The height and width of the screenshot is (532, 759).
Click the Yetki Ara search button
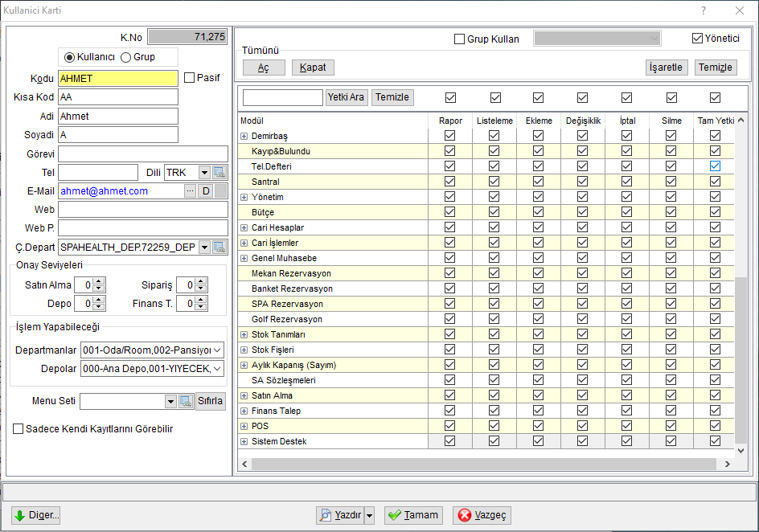[x=346, y=97]
